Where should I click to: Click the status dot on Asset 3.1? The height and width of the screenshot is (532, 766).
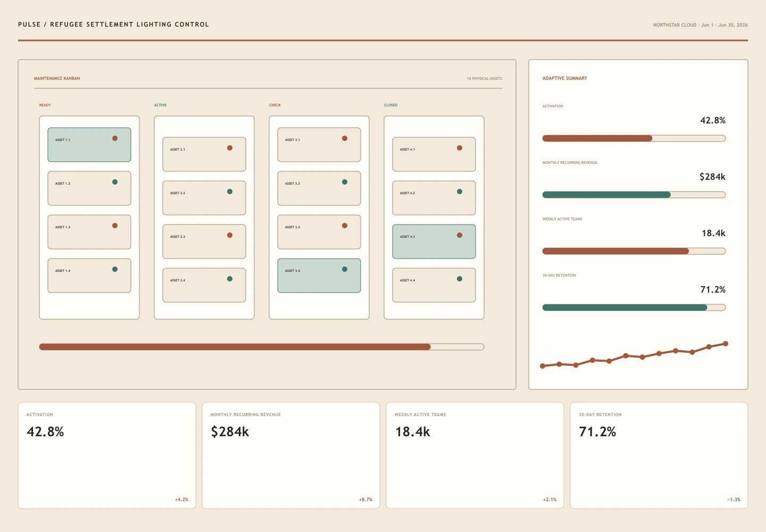(x=345, y=138)
